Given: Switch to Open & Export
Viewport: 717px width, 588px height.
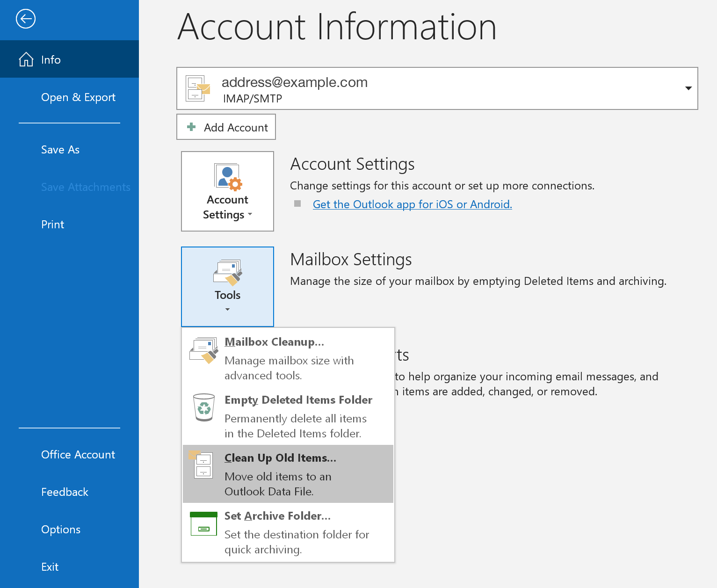Looking at the screenshot, I should 78,97.
